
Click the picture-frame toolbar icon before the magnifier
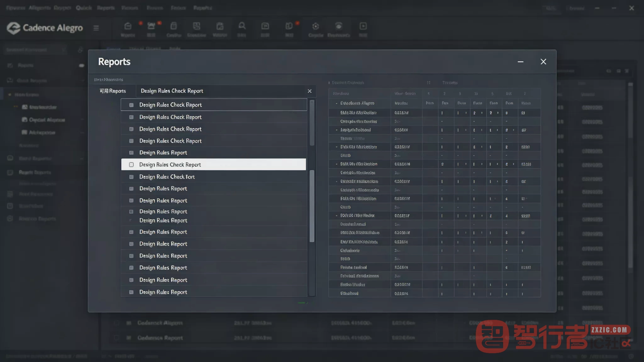220,26
